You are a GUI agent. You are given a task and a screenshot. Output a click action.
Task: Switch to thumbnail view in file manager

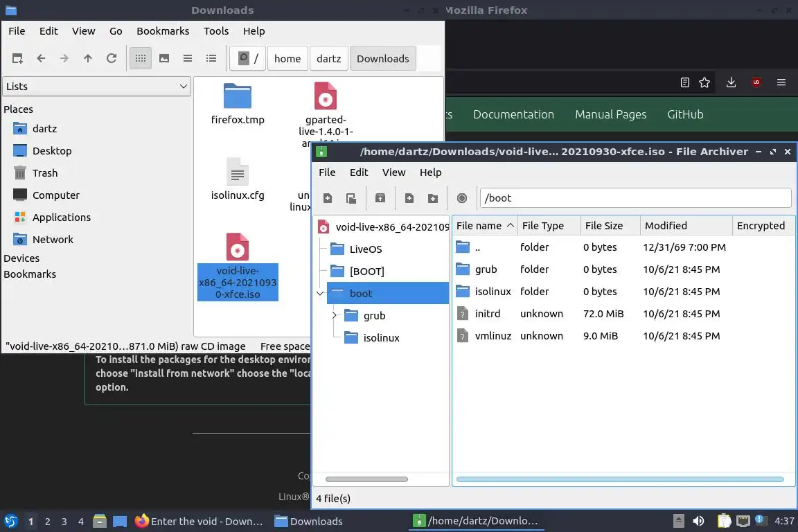click(164, 59)
